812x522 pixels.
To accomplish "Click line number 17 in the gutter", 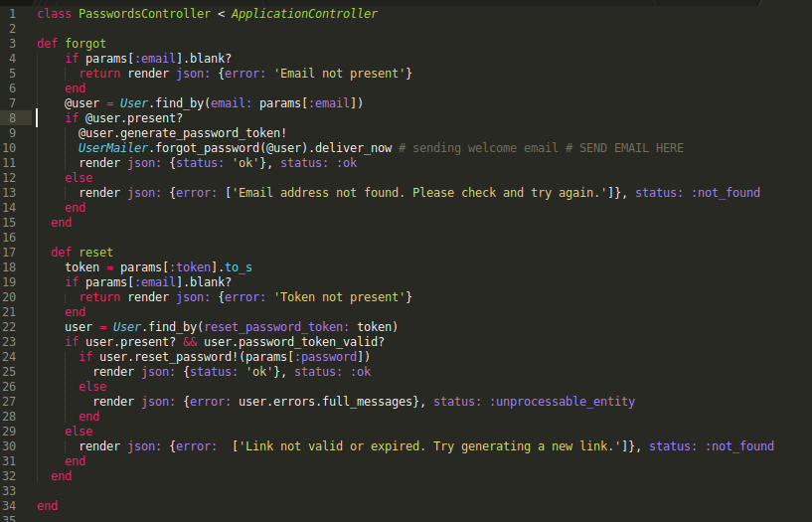I will 9,253.
